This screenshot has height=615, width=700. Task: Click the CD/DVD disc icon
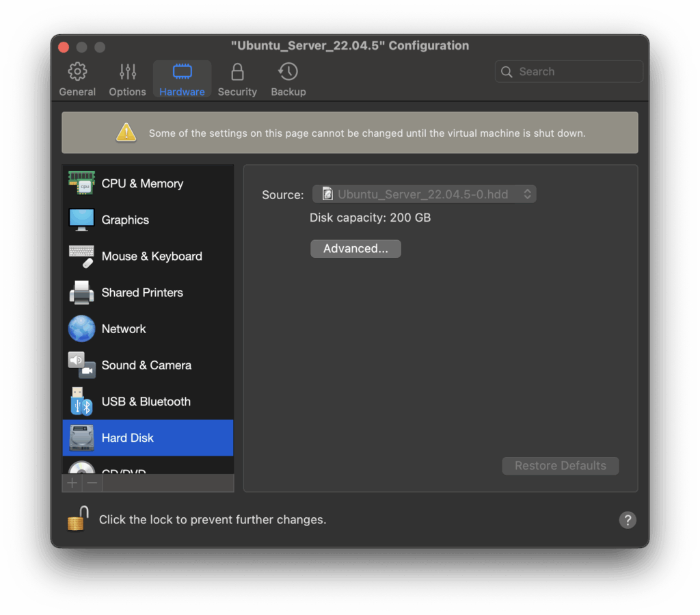point(82,467)
